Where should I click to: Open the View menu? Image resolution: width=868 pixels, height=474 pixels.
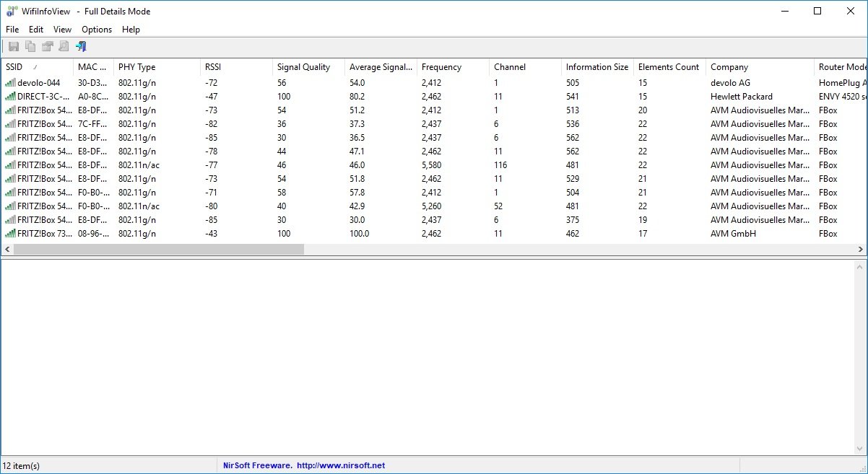(x=62, y=30)
